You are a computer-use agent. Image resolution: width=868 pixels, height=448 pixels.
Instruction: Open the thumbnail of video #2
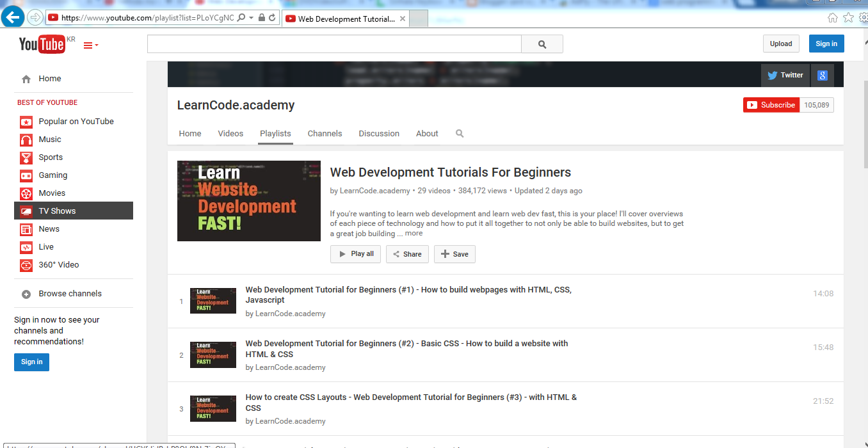click(213, 355)
